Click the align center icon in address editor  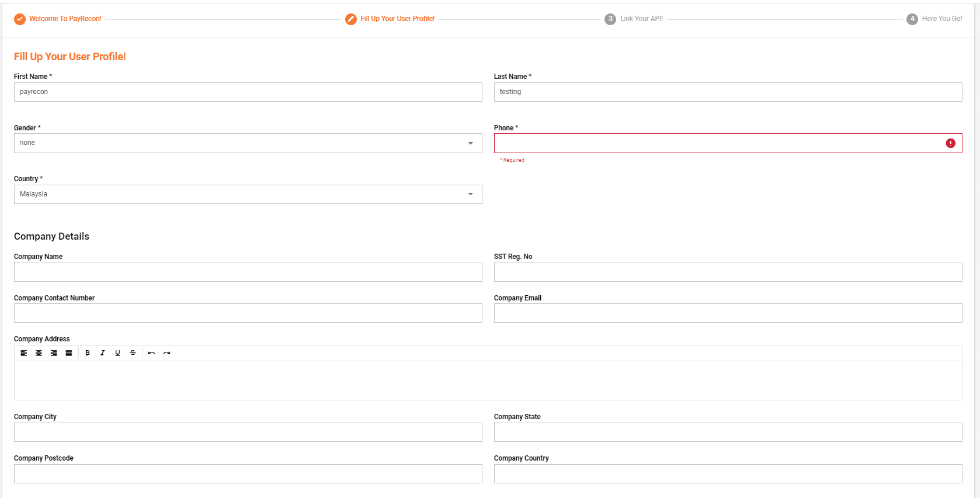tap(39, 353)
